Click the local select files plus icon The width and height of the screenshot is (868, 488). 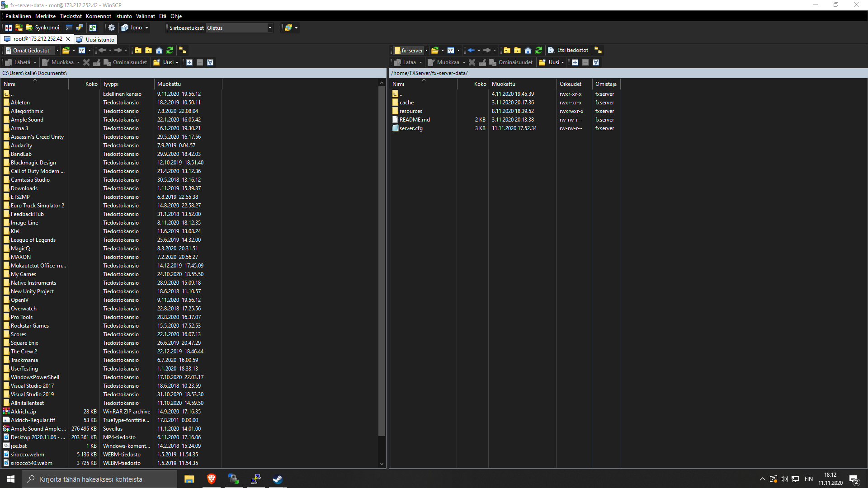pyautogui.click(x=189, y=62)
